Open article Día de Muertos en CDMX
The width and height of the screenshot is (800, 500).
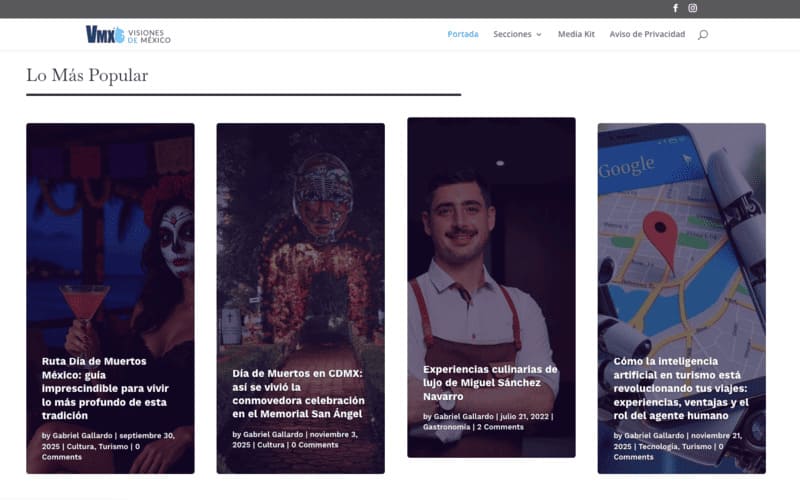point(297,393)
